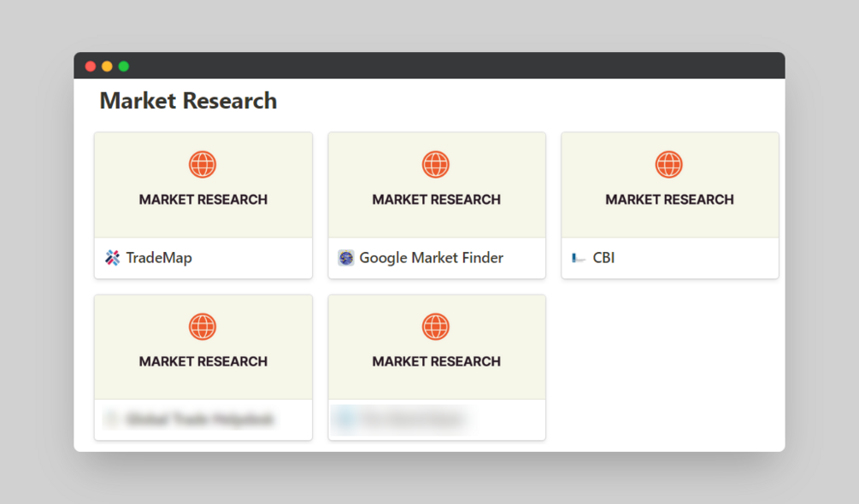Screen dimensions: 859x504
Task: Click the globe icon on the TradeMap card
Action: (203, 164)
